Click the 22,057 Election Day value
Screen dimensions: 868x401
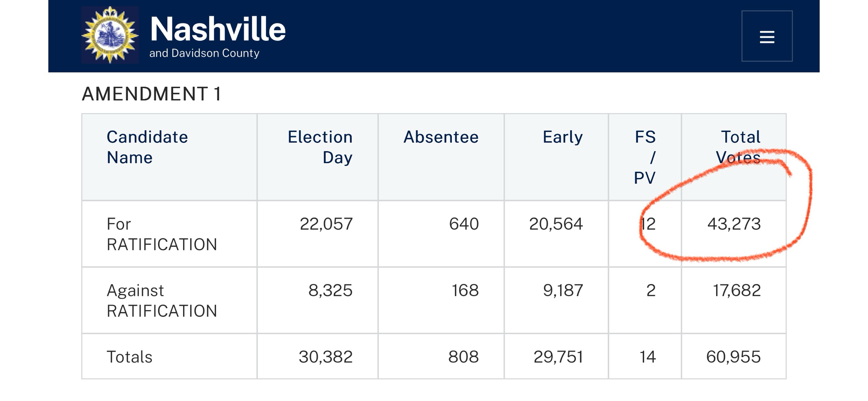pos(326,224)
